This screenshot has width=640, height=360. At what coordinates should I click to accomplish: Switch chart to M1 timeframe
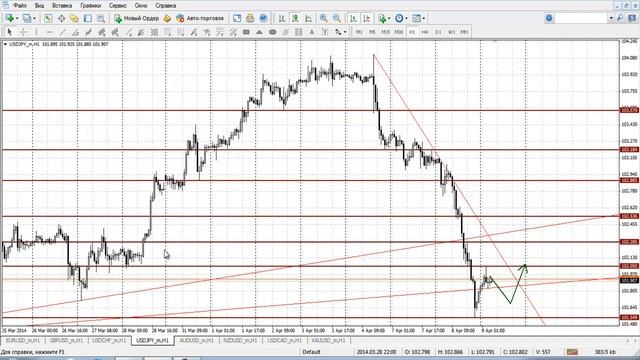pos(359,32)
